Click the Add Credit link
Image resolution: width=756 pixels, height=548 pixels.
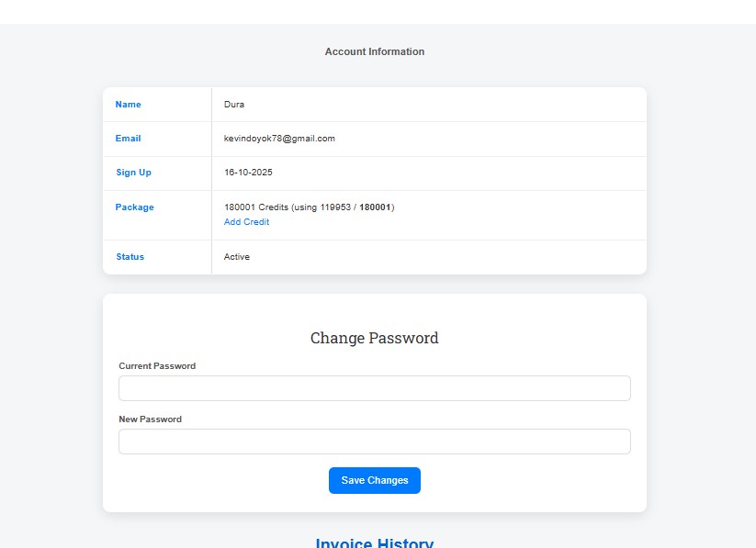pos(246,222)
